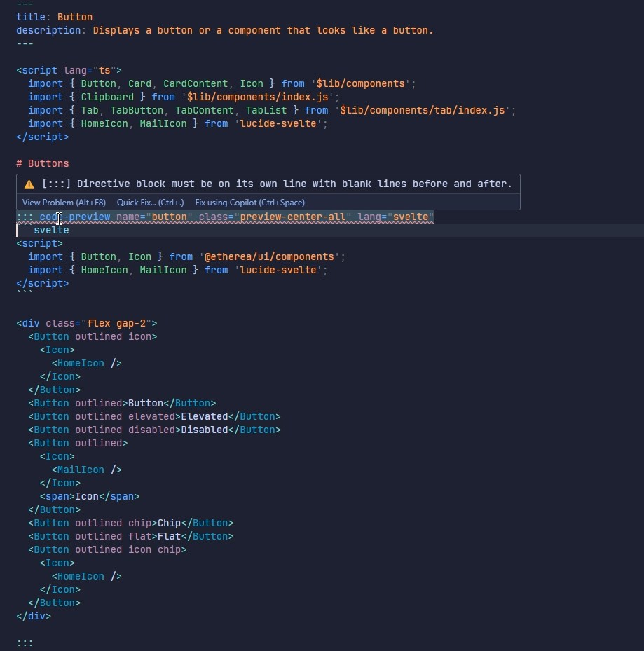Click the Disabled button code line
The width and height of the screenshot is (644, 651).
[154, 430]
